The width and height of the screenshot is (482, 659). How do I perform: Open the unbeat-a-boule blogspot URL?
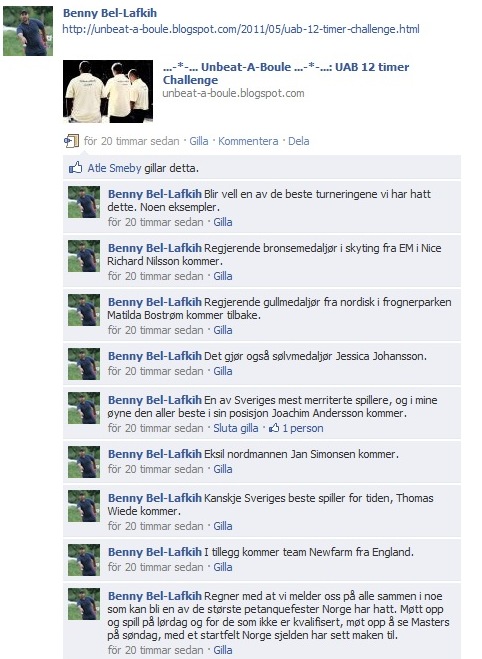[x=241, y=29]
